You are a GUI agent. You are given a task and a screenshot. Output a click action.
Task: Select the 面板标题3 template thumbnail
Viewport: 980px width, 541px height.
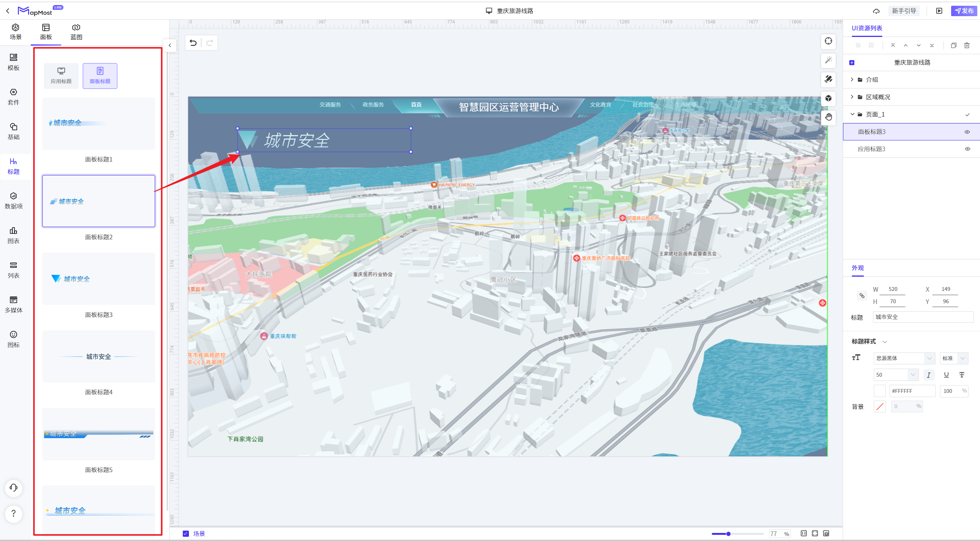coord(99,279)
